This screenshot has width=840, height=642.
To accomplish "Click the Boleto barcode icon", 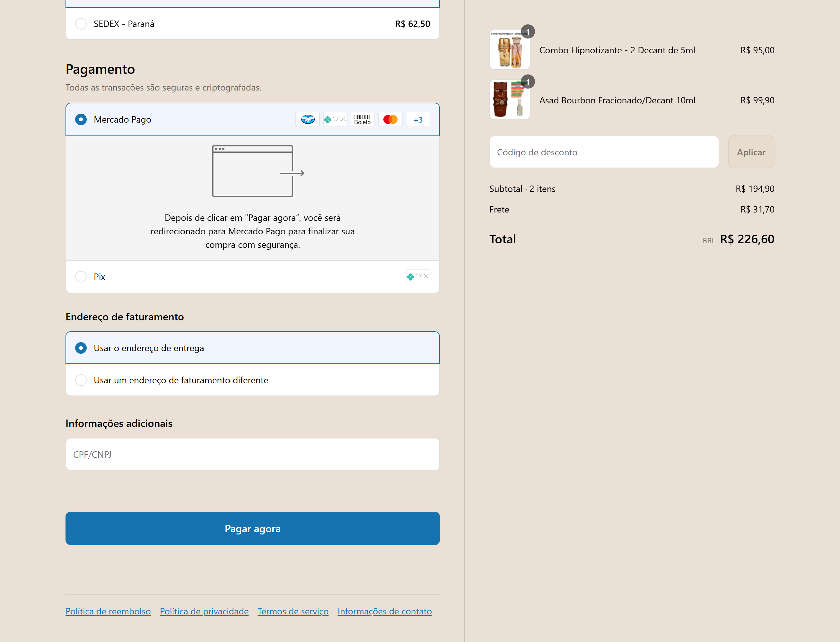I will [x=362, y=120].
